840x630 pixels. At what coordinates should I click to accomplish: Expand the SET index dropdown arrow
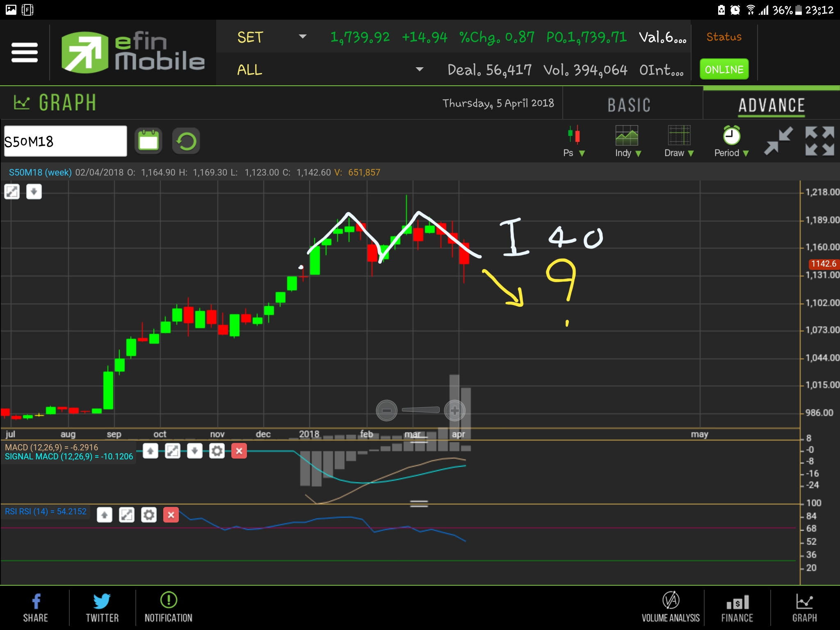pos(303,37)
